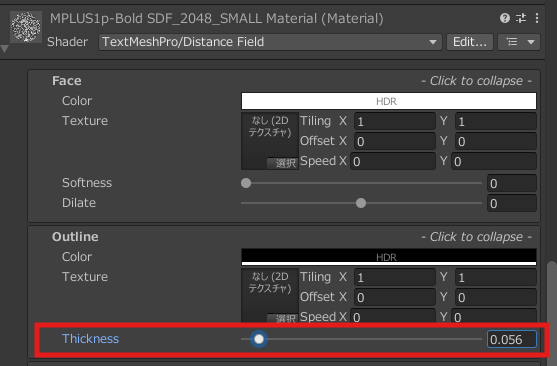Click the Outline Thickness slider handle
This screenshot has width=557, height=366.
click(x=259, y=339)
